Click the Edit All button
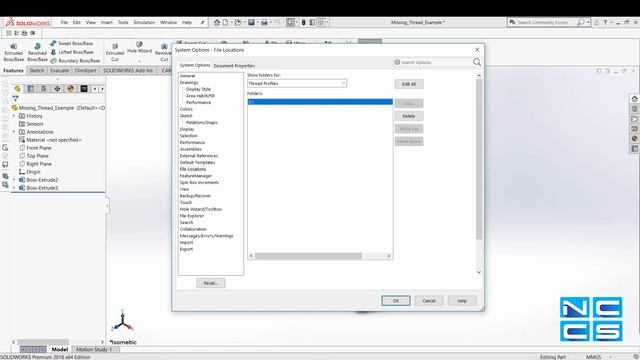 409,84
